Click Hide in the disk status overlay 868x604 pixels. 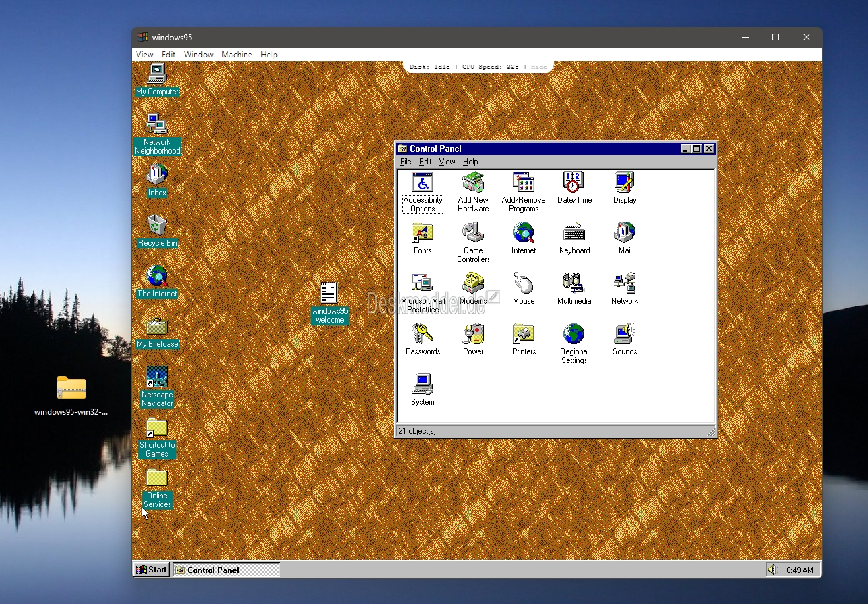click(539, 67)
